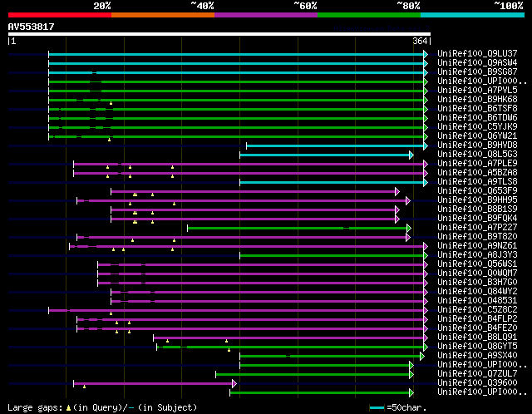532x414 pixels.
Task: Click the short purple alignment bar for Q39600
Action: (x=153, y=384)
